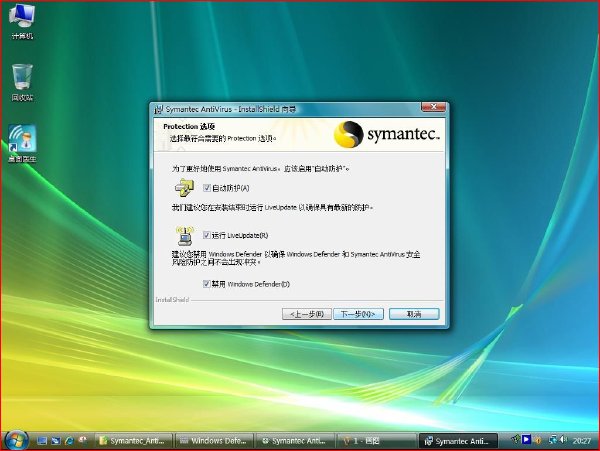This screenshot has width=600, height=451.
Task: Click the 'Protection 选项' heading text
Action: coord(189,127)
